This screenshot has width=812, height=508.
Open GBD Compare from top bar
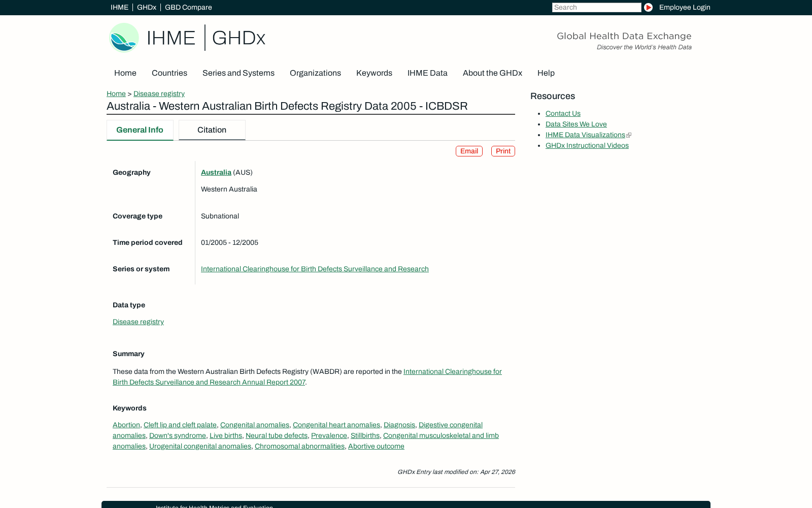click(x=188, y=7)
